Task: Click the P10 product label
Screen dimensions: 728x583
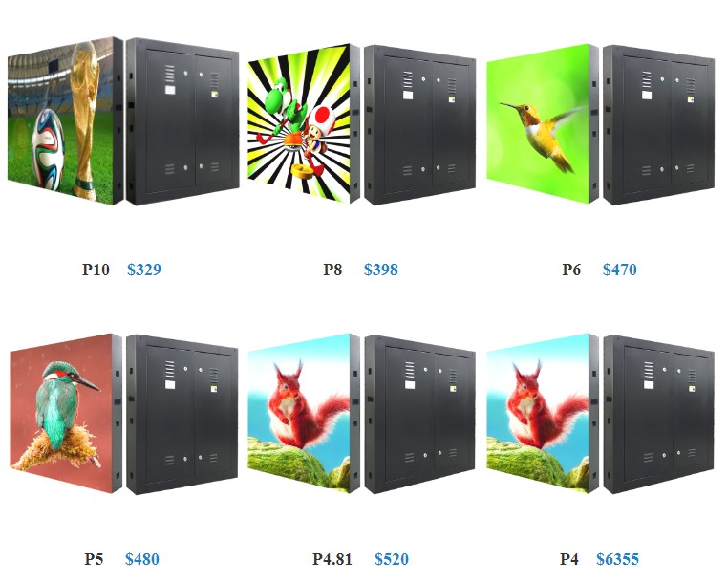Action: tap(96, 270)
